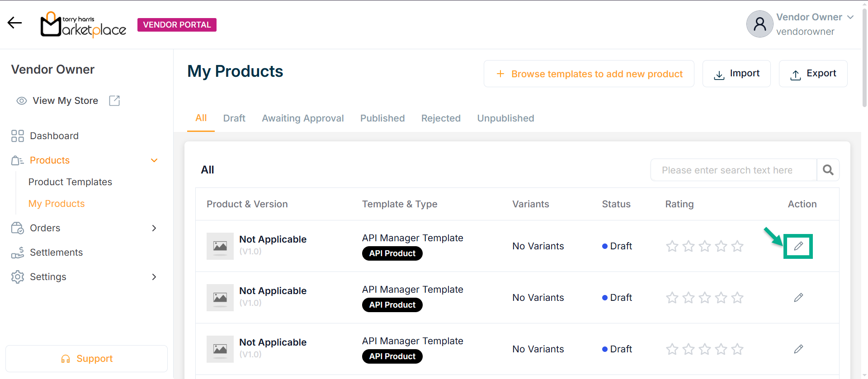Rate the first product five stars

(737, 246)
